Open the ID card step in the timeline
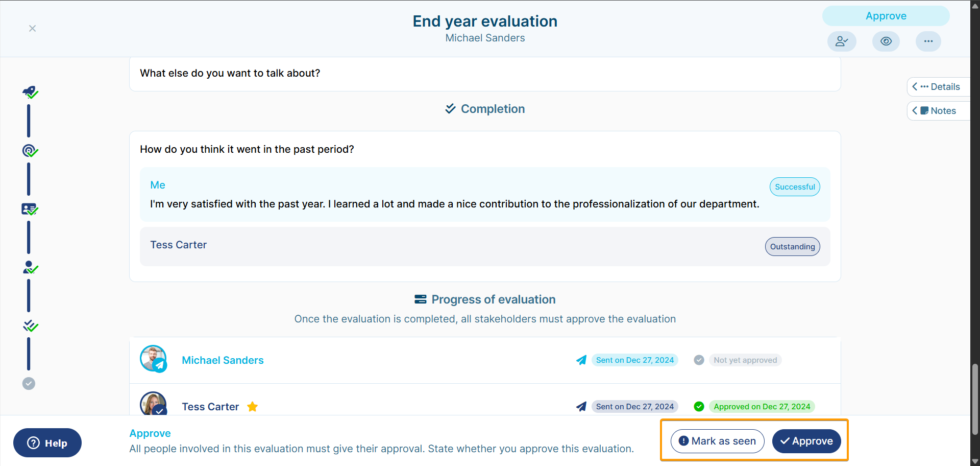 30,209
